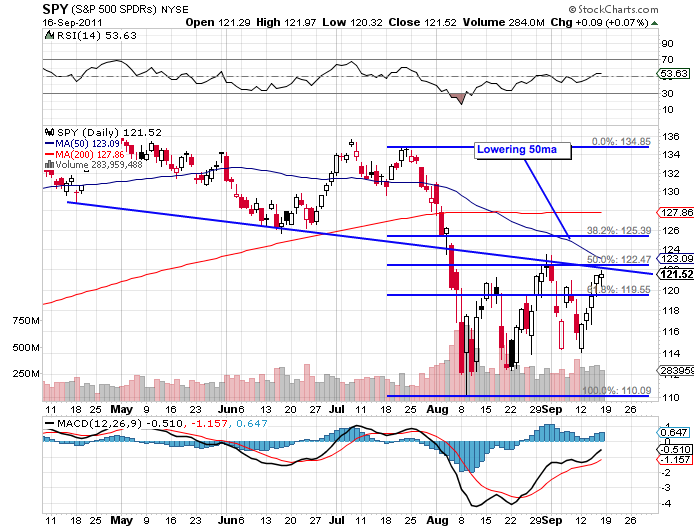
Task: Click the red -1.157 value in MACD label
Action: (210, 424)
